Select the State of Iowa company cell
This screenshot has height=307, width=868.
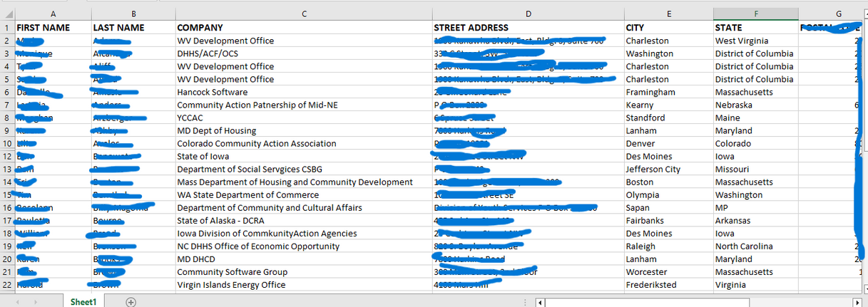point(303,156)
